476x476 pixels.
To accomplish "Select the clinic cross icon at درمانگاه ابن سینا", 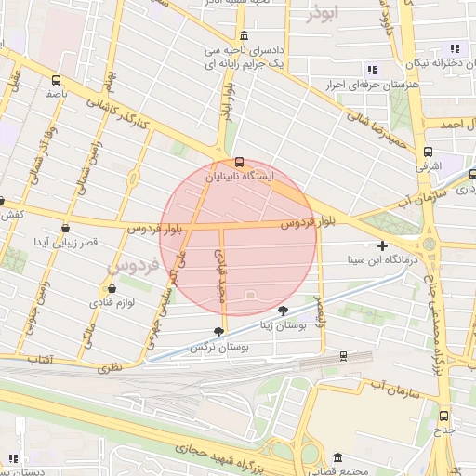I will 382,245.
